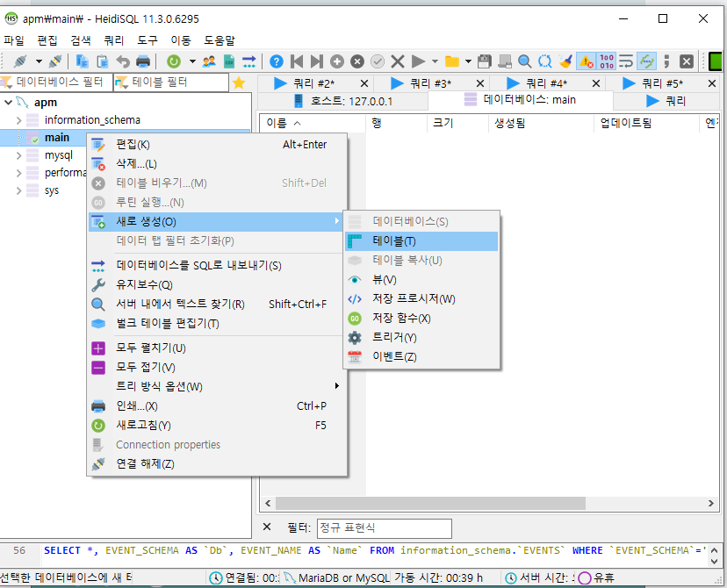Click the horizontal scrollbar right arrow
This screenshot has height=588, width=727.
click(x=711, y=503)
